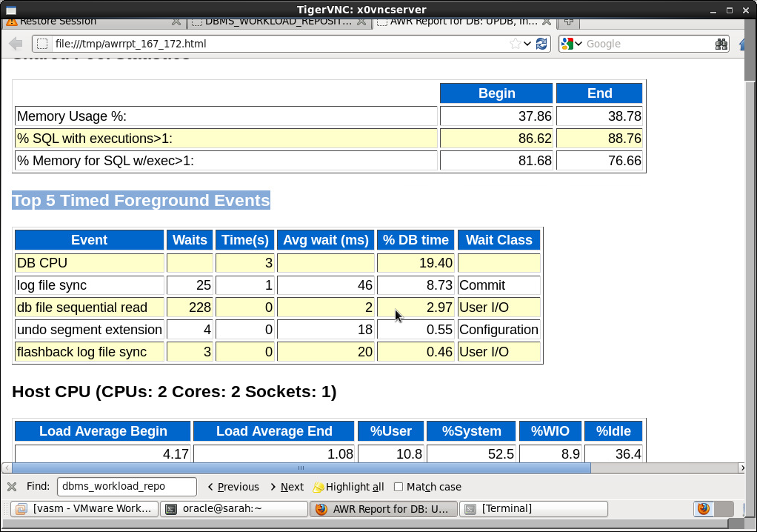Image resolution: width=757 pixels, height=532 pixels.
Task: Click the binoculars search icon
Action: pos(721,44)
